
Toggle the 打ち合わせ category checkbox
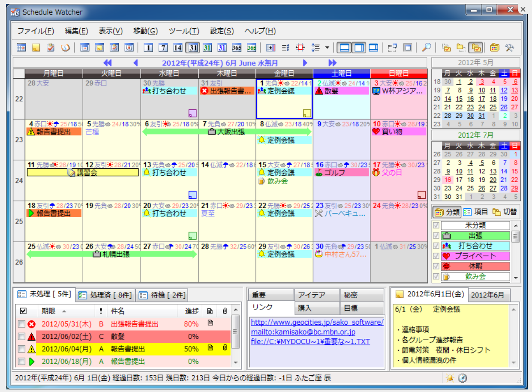(436, 246)
